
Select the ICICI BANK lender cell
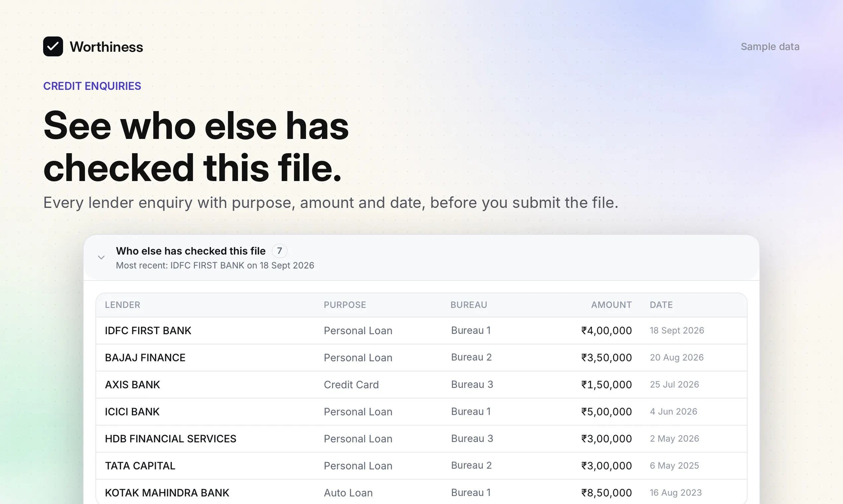click(132, 411)
